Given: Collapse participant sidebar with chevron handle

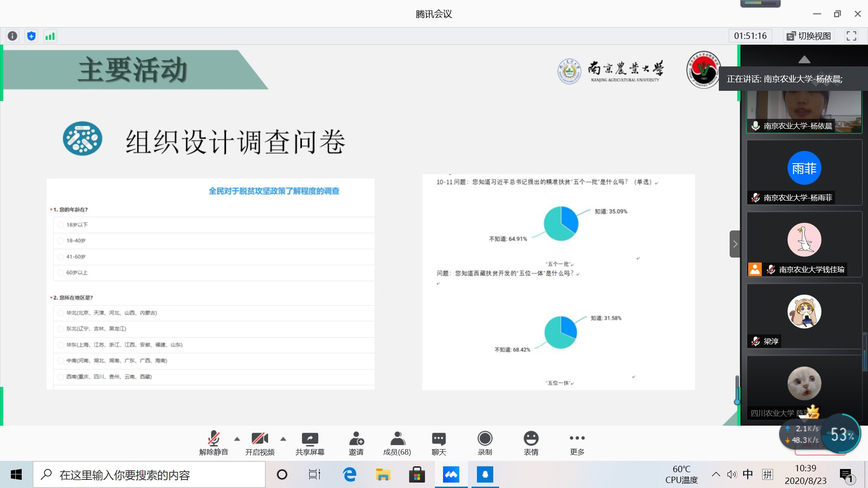Looking at the screenshot, I should pos(735,244).
